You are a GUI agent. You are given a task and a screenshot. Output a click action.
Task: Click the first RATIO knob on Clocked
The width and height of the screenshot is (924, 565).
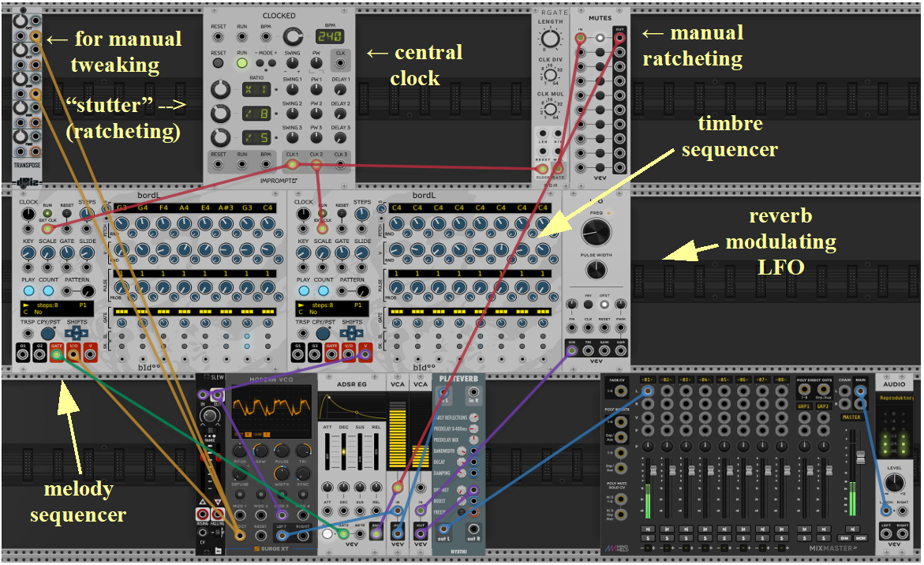coord(220,90)
